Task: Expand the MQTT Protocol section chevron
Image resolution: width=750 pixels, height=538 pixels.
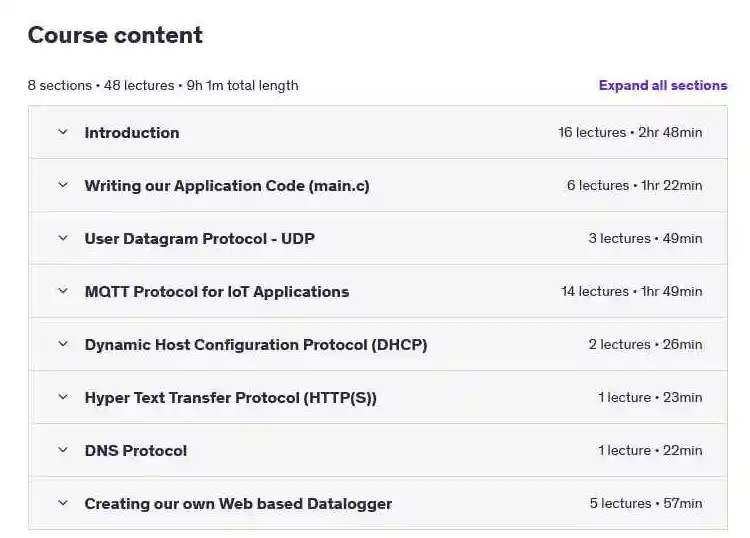Action: (63, 291)
